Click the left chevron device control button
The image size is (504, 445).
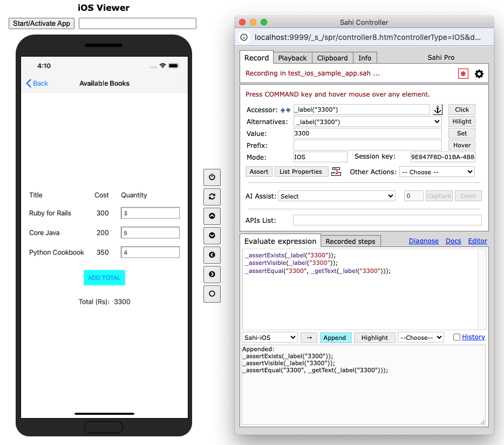212,255
